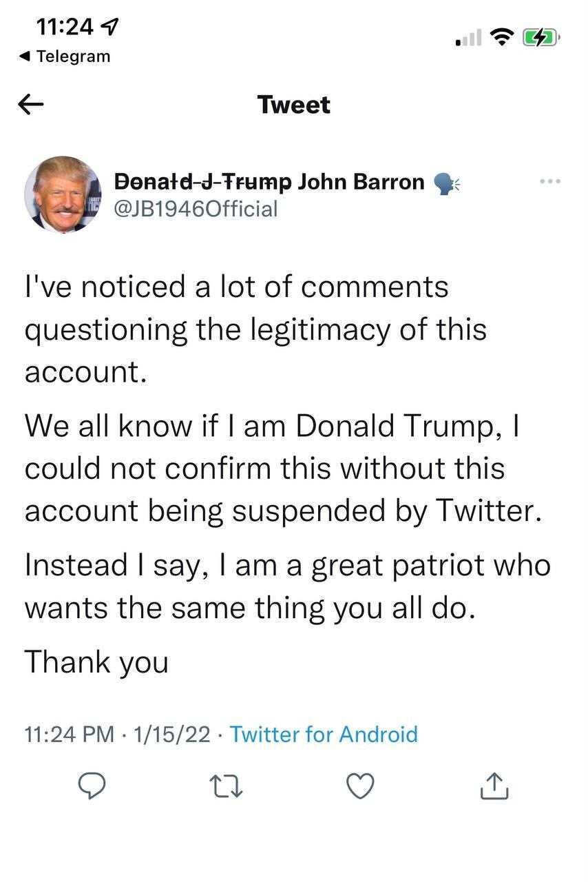The height and width of the screenshot is (882, 588).
Task: Open the three-dot more options menu
Action: point(550,182)
